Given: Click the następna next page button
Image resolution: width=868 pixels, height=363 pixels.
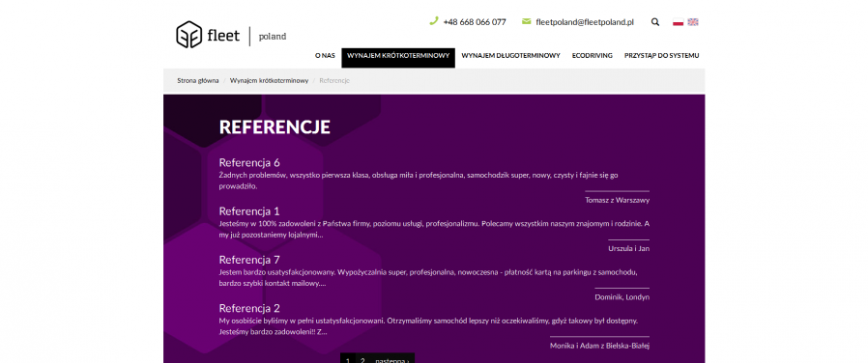Looking at the screenshot, I should click(391, 358).
